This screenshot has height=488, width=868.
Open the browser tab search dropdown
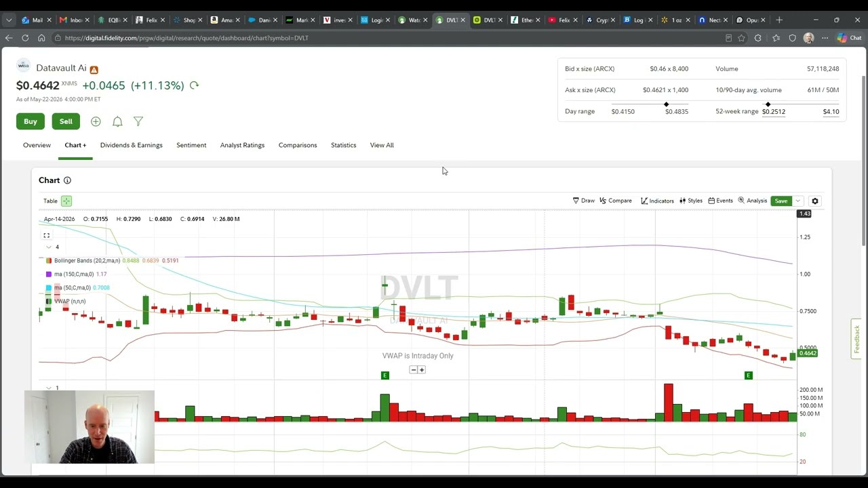point(9,20)
